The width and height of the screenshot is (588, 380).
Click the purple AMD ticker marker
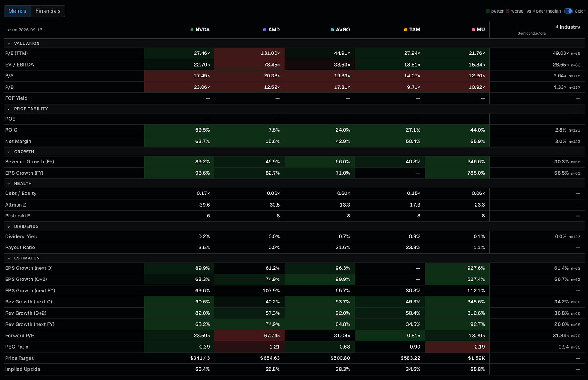point(265,30)
